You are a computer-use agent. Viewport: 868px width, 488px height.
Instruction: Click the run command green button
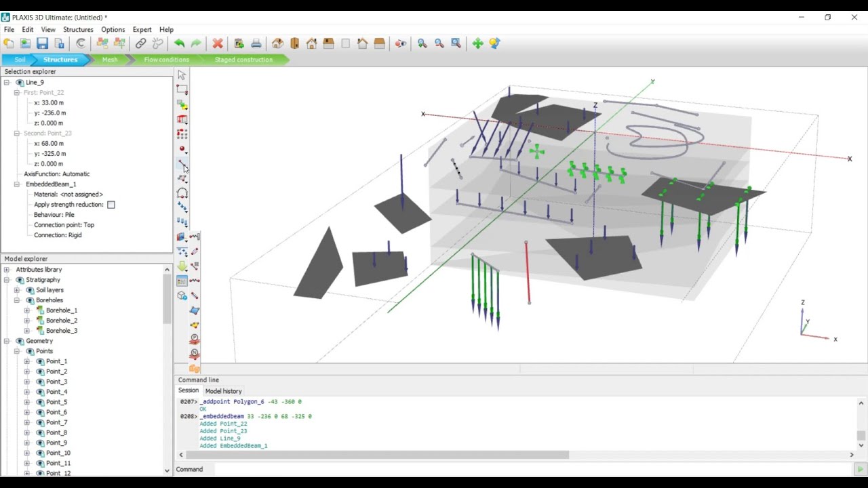[x=860, y=469]
